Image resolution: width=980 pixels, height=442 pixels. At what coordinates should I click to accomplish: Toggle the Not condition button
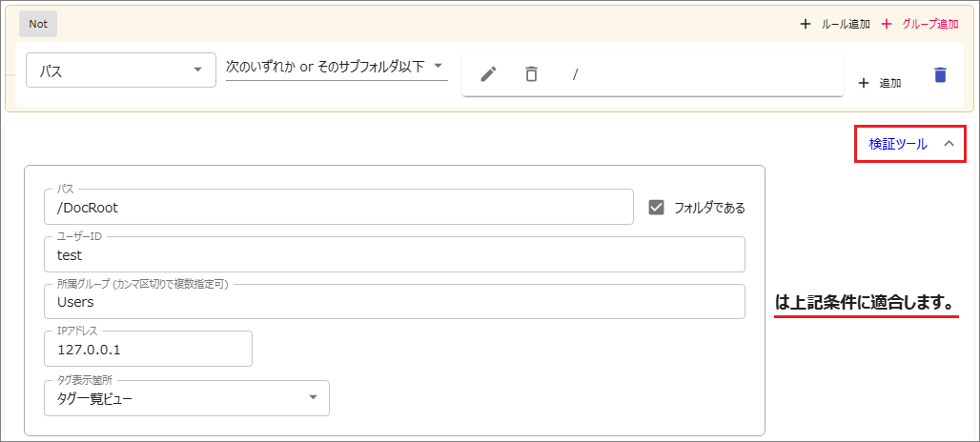point(38,24)
